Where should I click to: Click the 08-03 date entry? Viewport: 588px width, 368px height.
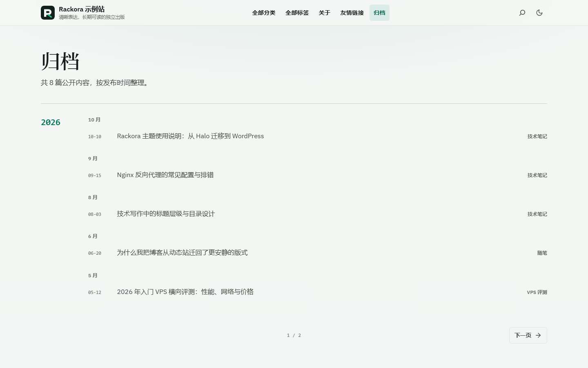tap(95, 214)
